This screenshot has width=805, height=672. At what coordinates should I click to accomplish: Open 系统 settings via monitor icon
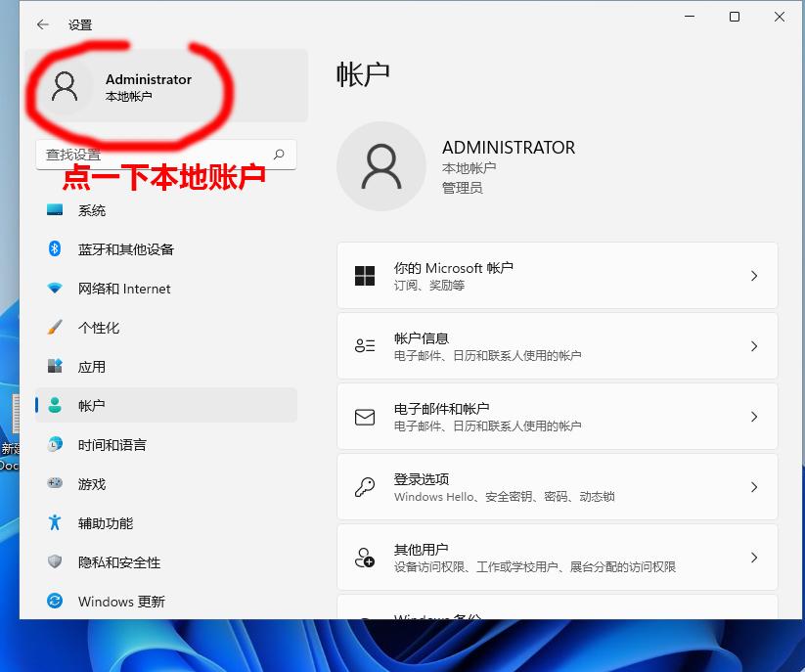(54, 209)
